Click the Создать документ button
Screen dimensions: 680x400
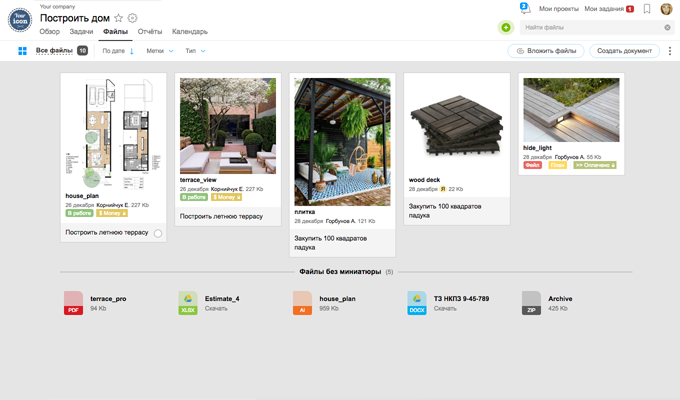624,51
